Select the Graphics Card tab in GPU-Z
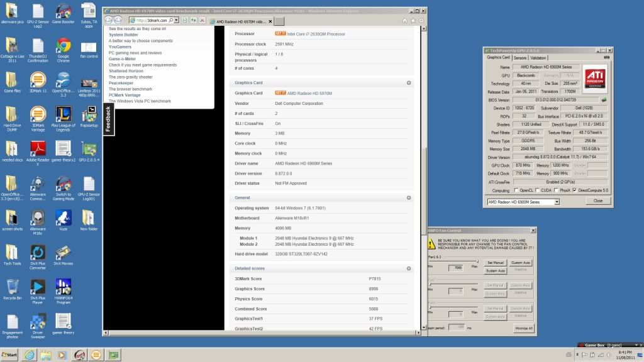Screen dimensions: 644x362 coord(498,57)
